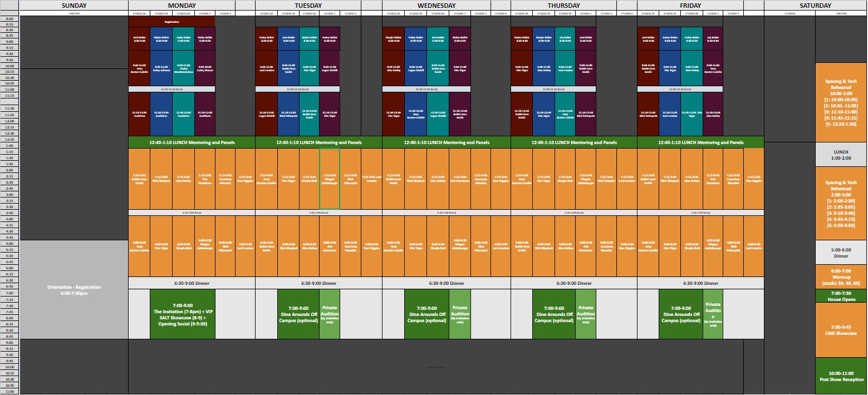Select Sunday's Orientation - Registration block
Viewport: 868px width, 395px height.
tap(74, 290)
